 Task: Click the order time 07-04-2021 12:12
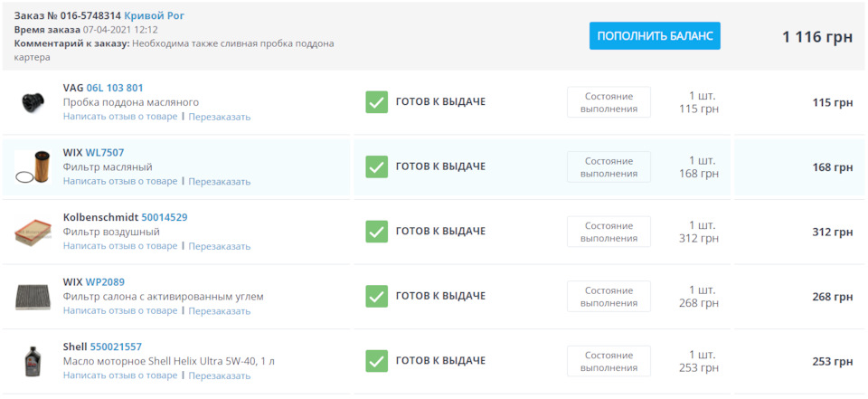pyautogui.click(x=120, y=30)
